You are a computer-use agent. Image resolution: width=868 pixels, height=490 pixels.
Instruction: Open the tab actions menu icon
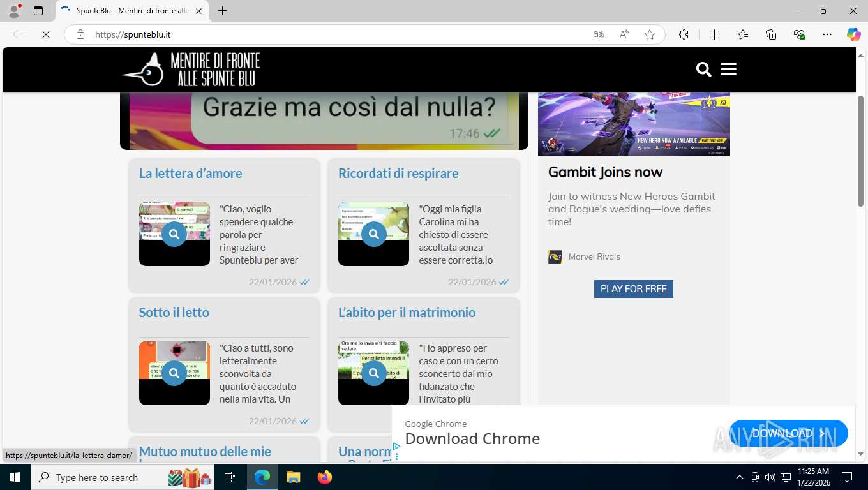pyautogui.click(x=38, y=11)
